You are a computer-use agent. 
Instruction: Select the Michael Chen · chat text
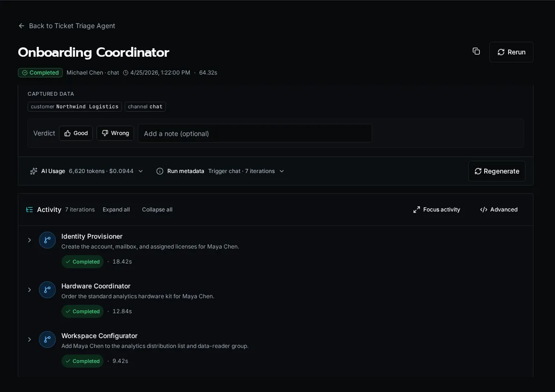click(x=93, y=73)
